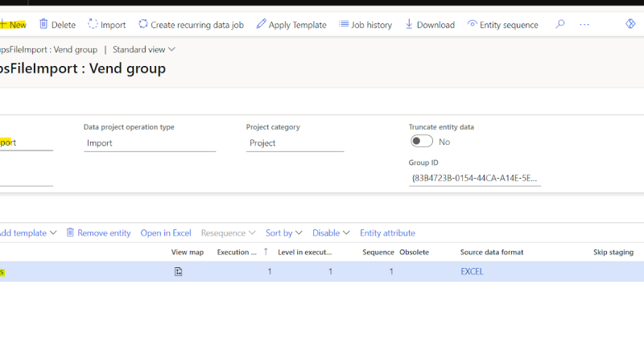
Task: Click the more options ellipsis
Action: (584, 25)
